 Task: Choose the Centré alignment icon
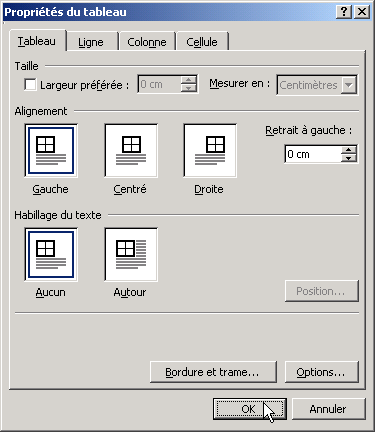pos(131,150)
